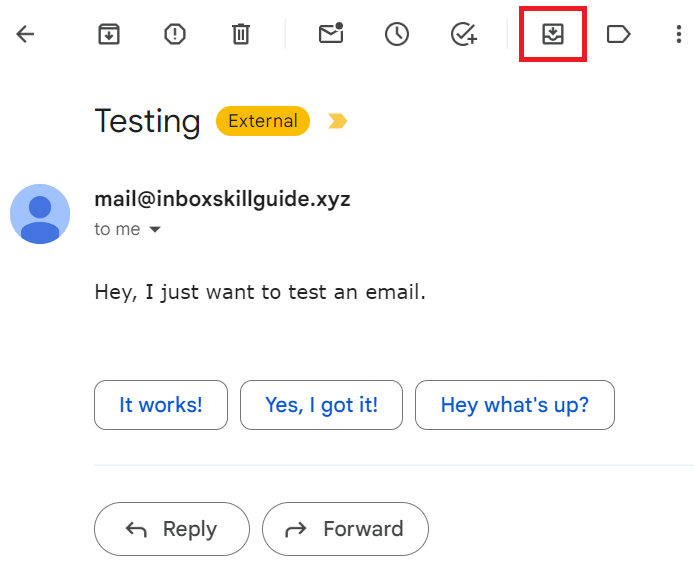Go back using the left arrow
Screen dimensions: 694x574
tap(25, 34)
